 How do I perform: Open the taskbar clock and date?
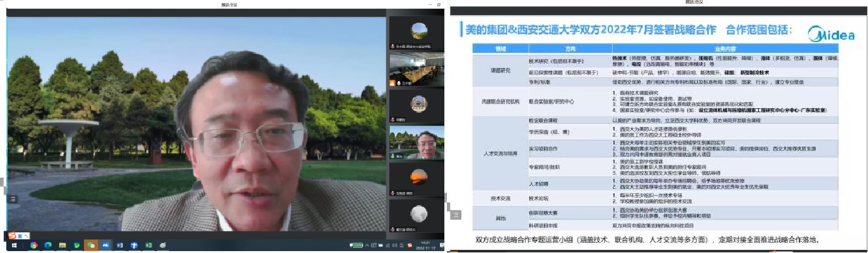[x=427, y=245]
